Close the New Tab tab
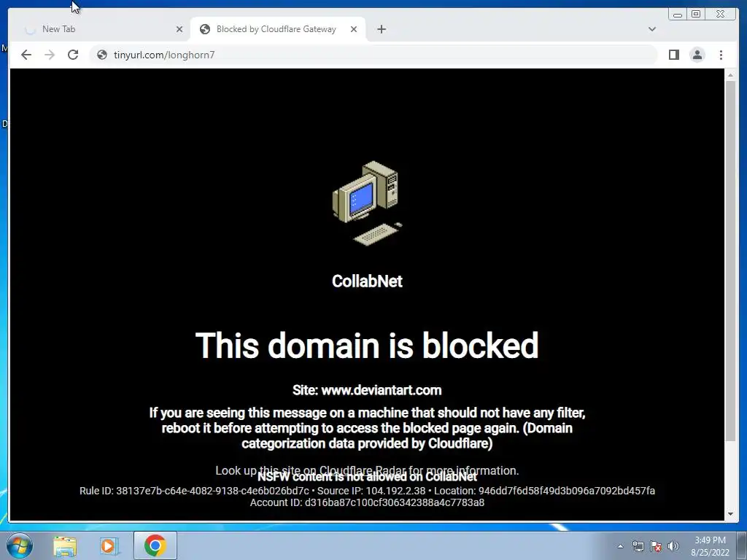The width and height of the screenshot is (747, 560). pos(179,29)
